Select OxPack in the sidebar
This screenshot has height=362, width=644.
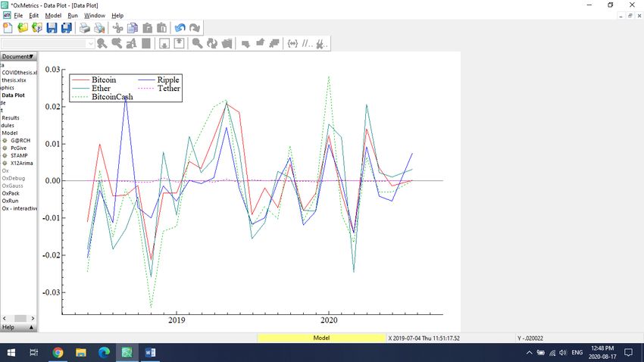pyautogui.click(x=11, y=193)
